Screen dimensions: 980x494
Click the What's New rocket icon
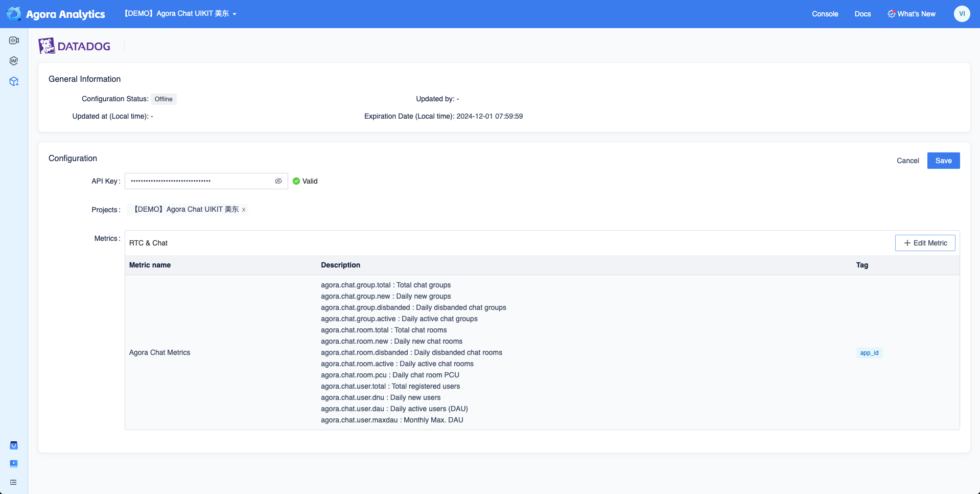(891, 14)
